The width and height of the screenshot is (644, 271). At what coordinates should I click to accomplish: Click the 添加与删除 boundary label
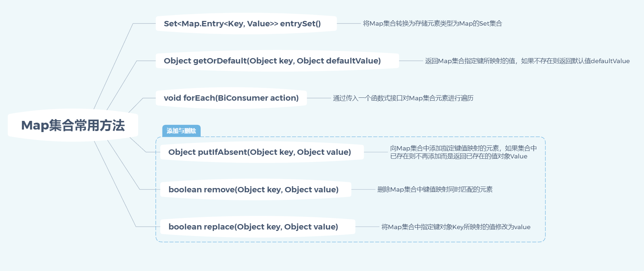[x=181, y=131]
